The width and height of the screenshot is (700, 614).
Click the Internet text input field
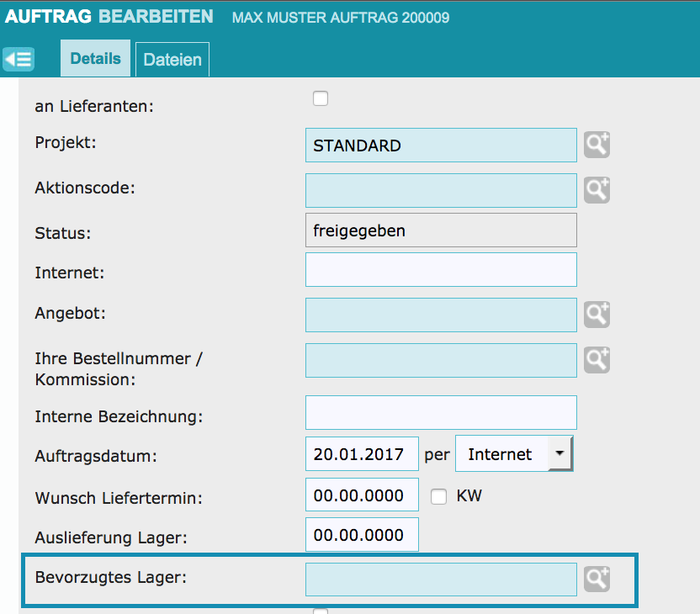[441, 270]
